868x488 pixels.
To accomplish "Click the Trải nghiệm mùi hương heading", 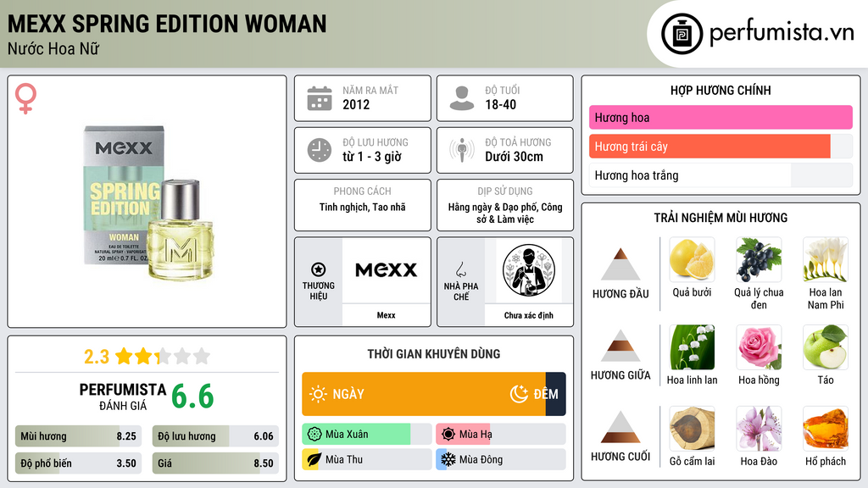I will 721,218.
